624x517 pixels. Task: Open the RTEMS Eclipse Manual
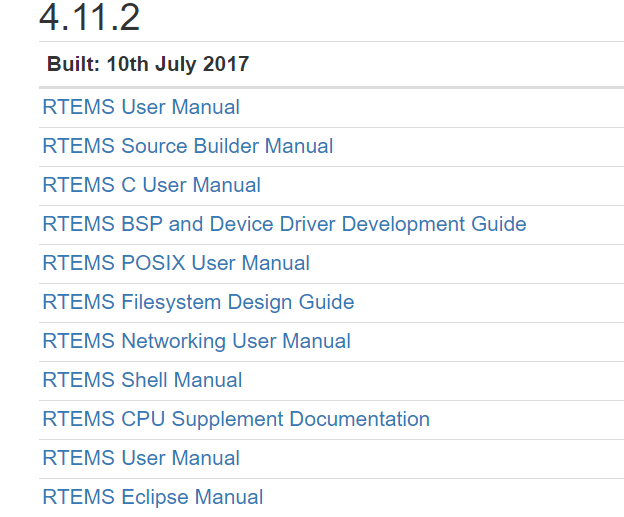coord(153,497)
